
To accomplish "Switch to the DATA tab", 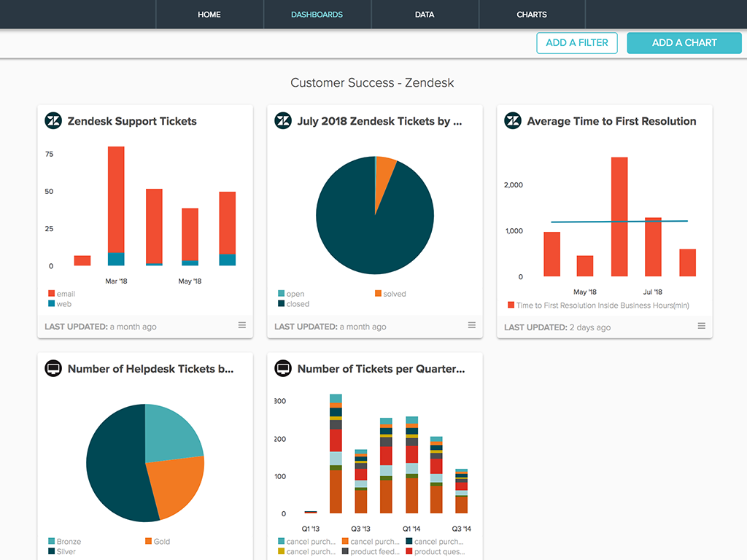I will click(425, 15).
